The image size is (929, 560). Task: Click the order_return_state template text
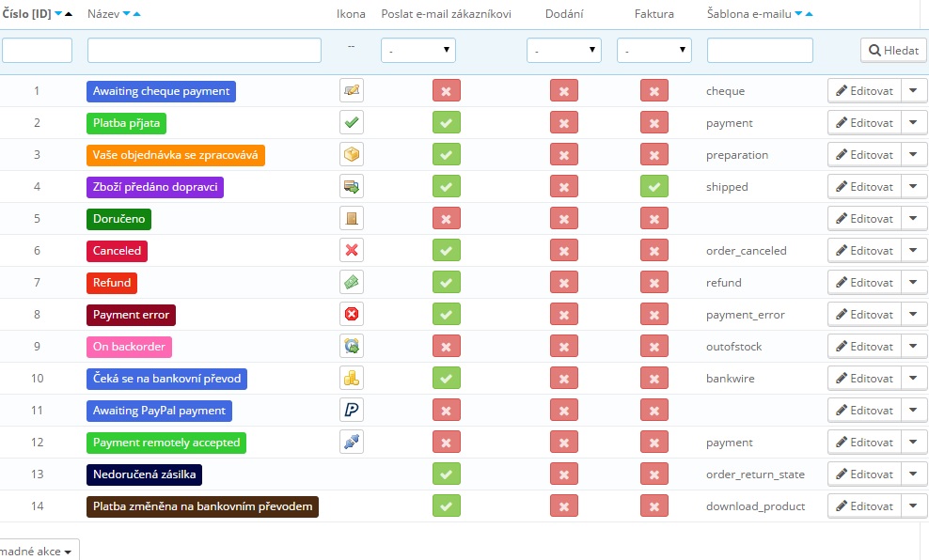(x=755, y=474)
